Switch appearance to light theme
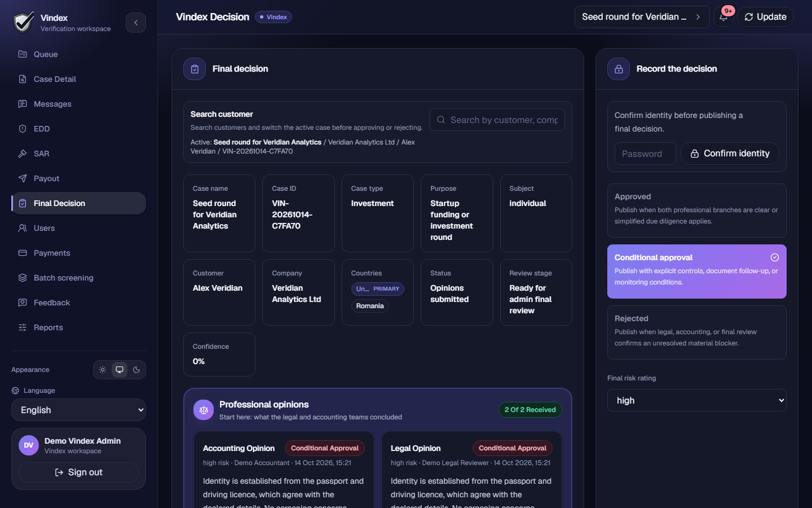812x508 pixels. tap(103, 370)
